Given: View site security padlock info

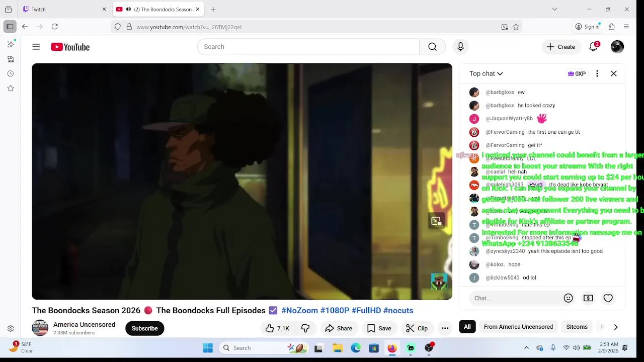Looking at the screenshot, I should tap(129, 27).
